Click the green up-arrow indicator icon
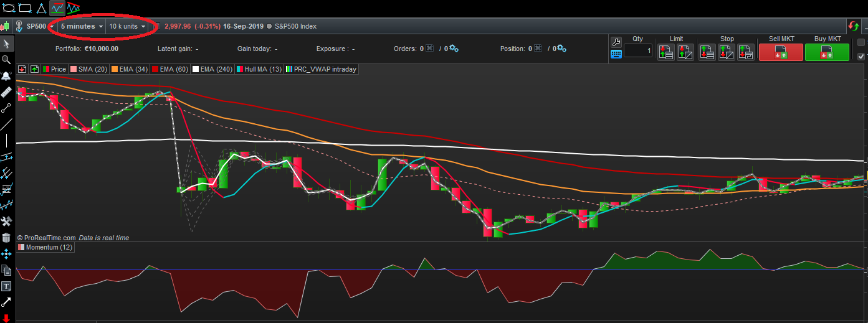Image resolution: width=868 pixels, height=323 pixels. click(34, 69)
